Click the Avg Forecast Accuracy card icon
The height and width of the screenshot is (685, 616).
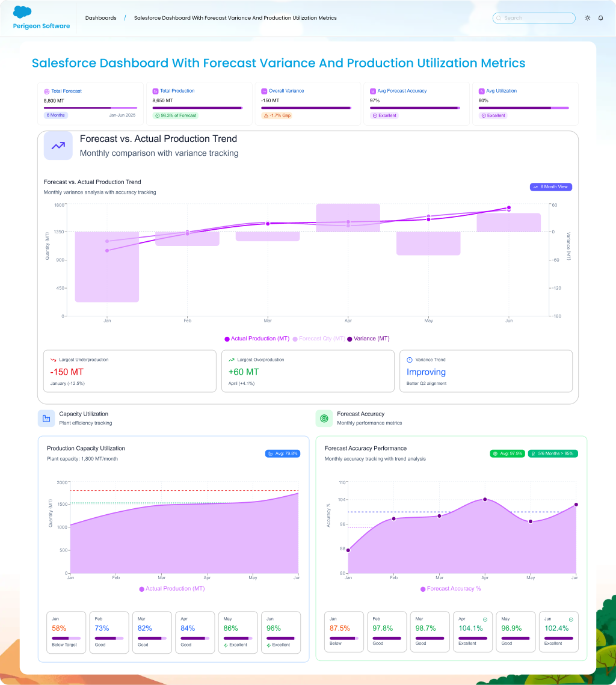tap(373, 91)
